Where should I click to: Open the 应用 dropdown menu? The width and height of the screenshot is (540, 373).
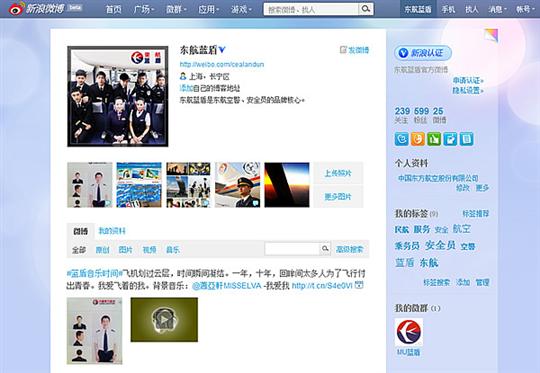[x=209, y=9]
